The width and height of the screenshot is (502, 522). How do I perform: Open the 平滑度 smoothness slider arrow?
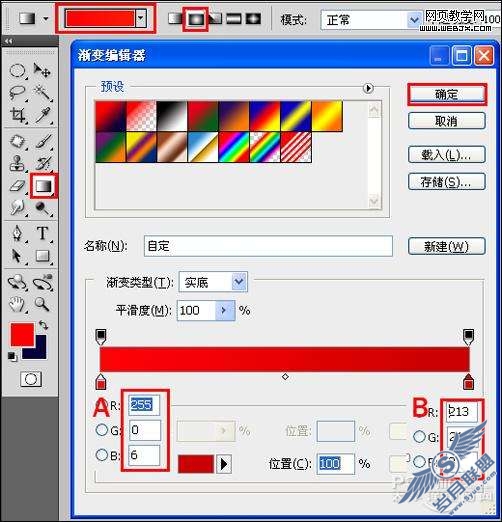click(x=224, y=310)
